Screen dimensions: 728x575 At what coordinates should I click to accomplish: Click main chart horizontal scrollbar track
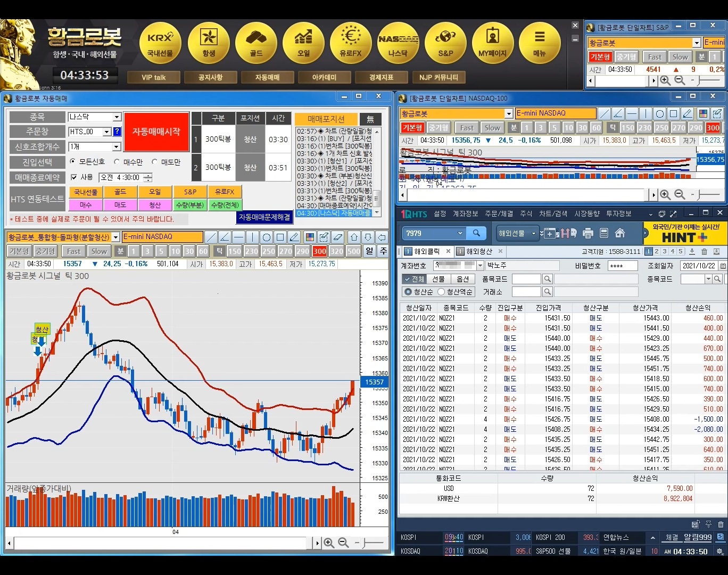[160, 543]
